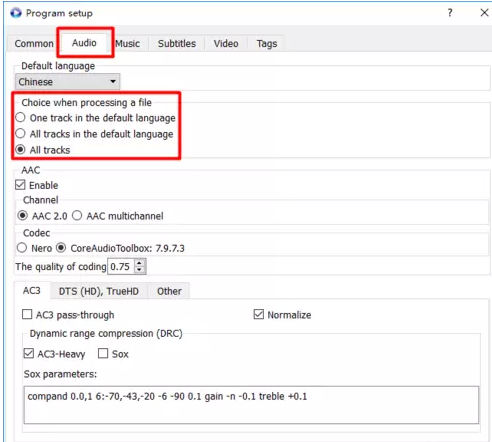Switch to the Common tab
This screenshot has height=442, width=492.
pos(34,44)
